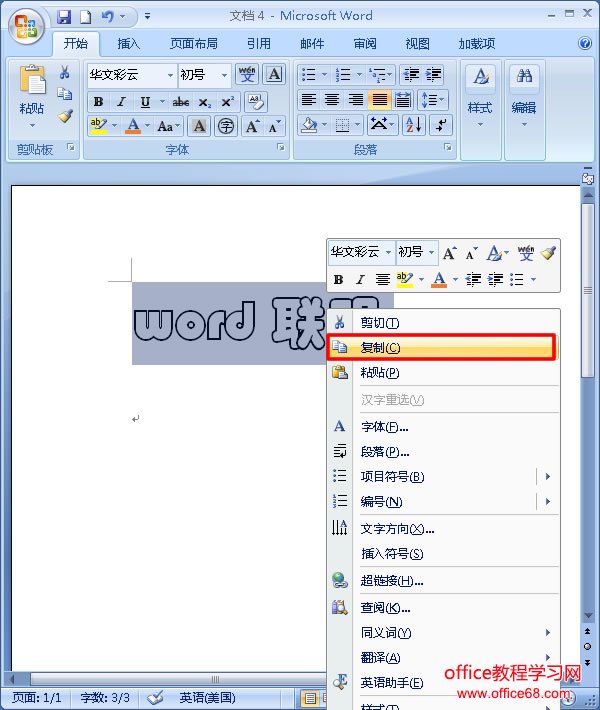Viewport: 600px width, 710px height.
Task: Click 超链接(H)... in the context menu
Action: tap(443, 580)
